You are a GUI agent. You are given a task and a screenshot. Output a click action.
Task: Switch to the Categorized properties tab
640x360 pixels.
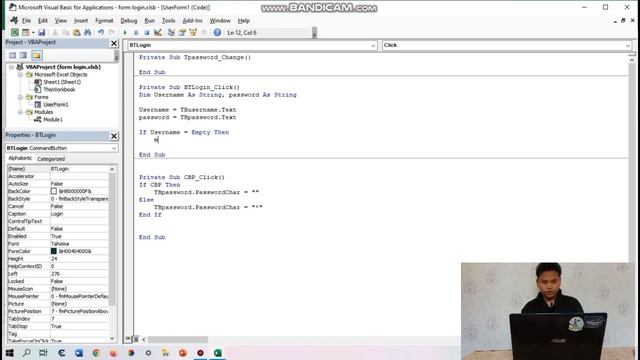click(x=51, y=159)
